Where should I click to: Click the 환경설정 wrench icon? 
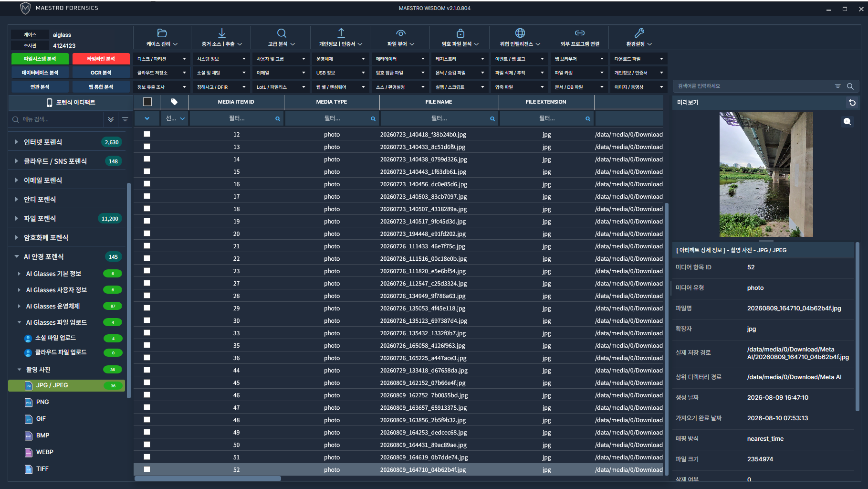[x=639, y=33]
